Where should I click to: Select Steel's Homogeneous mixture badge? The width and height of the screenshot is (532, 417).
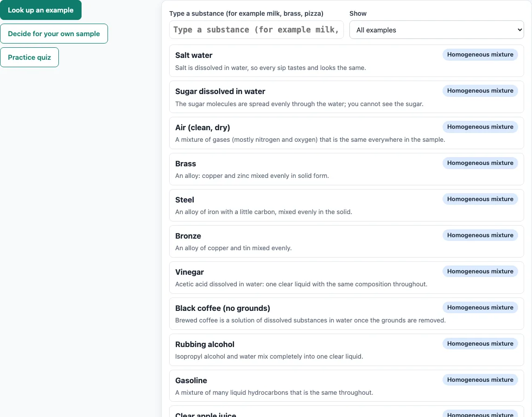coord(480,199)
